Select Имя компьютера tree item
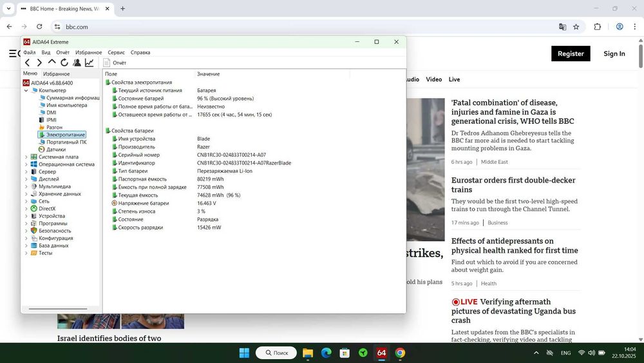This screenshot has height=363, width=644. [63, 105]
